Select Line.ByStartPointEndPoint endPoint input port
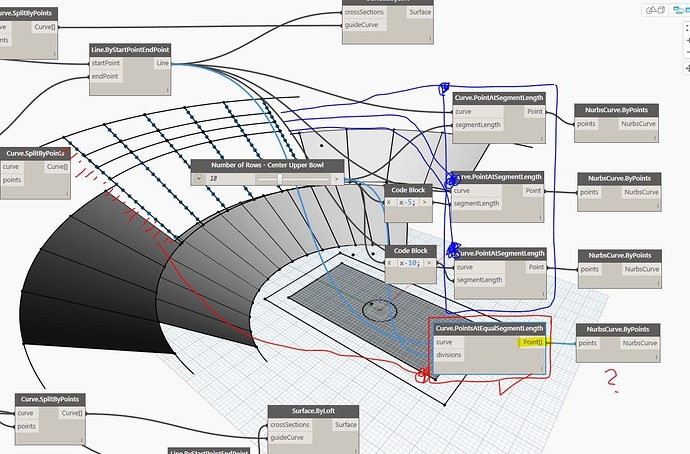690x454 pixels. pyautogui.click(x=105, y=77)
